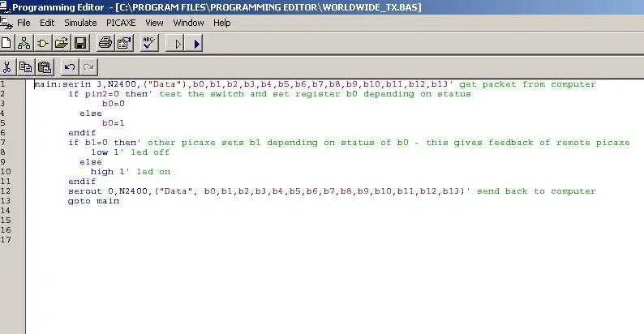This screenshot has width=644, height=334.
Task: Save the program with the floppy disk icon
Action: click(x=80, y=43)
